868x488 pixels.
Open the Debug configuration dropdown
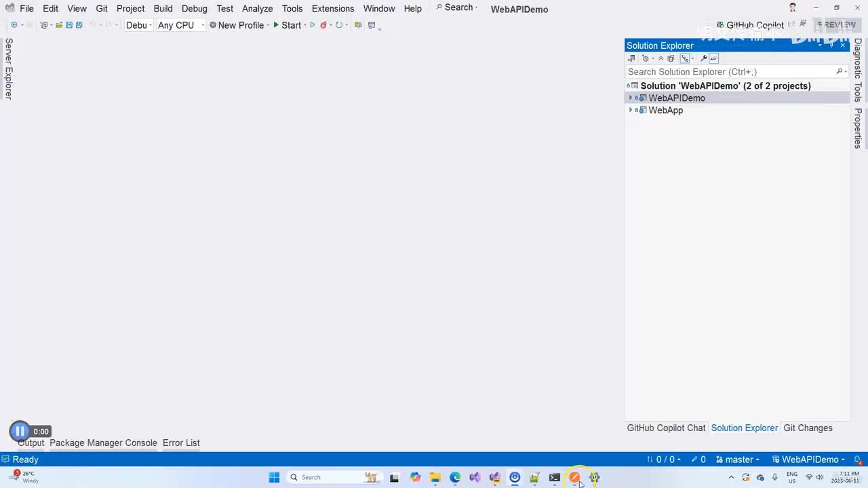tap(138, 25)
